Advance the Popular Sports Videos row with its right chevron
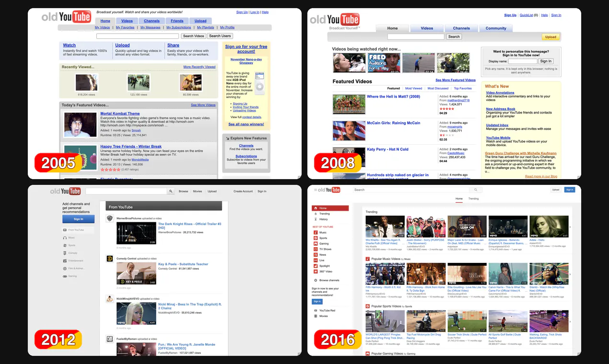The image size is (609, 364). pyautogui.click(x=570, y=321)
